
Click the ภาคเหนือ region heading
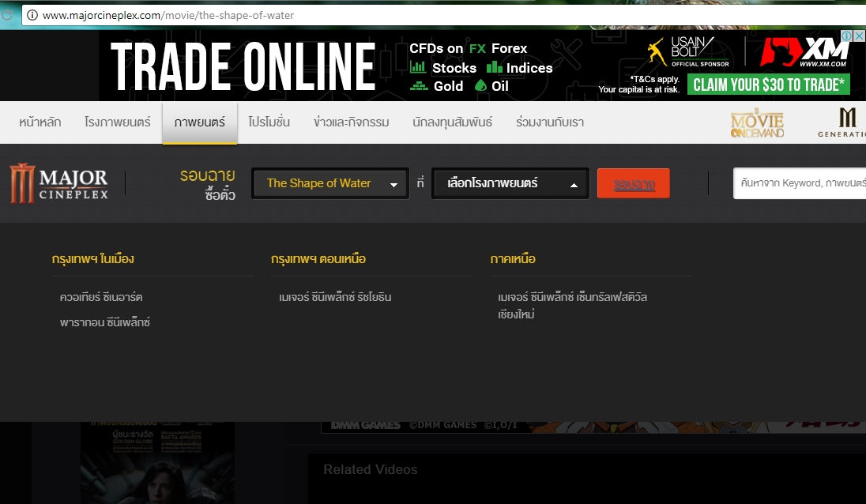[x=513, y=259]
